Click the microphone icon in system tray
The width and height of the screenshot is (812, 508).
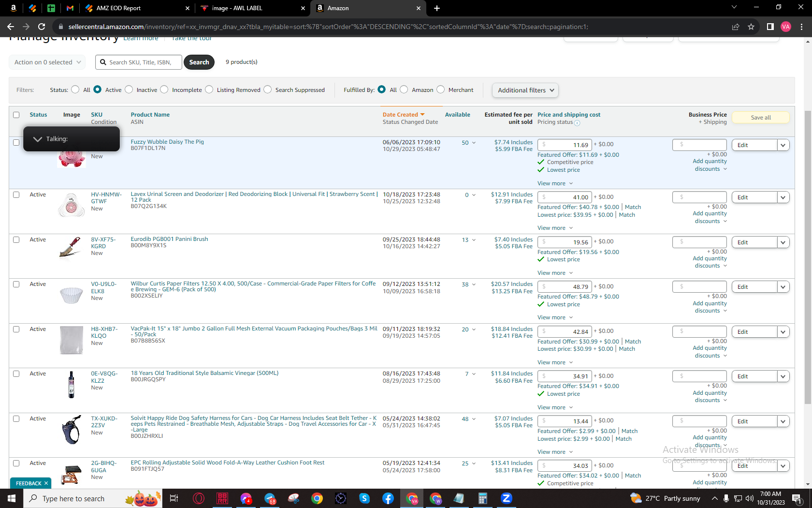point(726,498)
